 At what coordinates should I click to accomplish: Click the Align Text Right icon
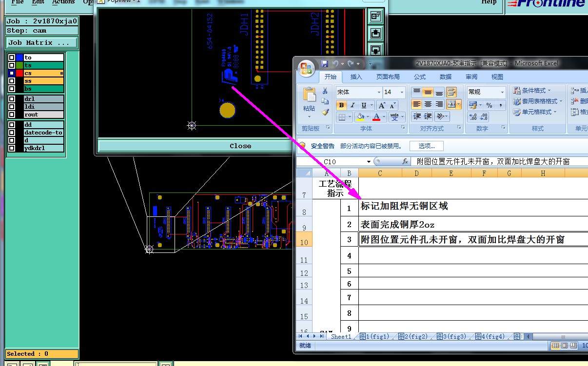point(439,104)
